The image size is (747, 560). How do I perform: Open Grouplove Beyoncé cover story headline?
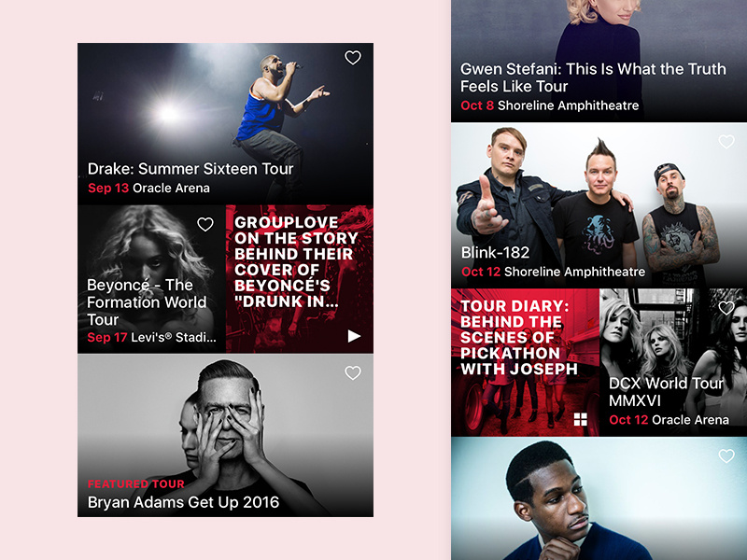click(296, 262)
